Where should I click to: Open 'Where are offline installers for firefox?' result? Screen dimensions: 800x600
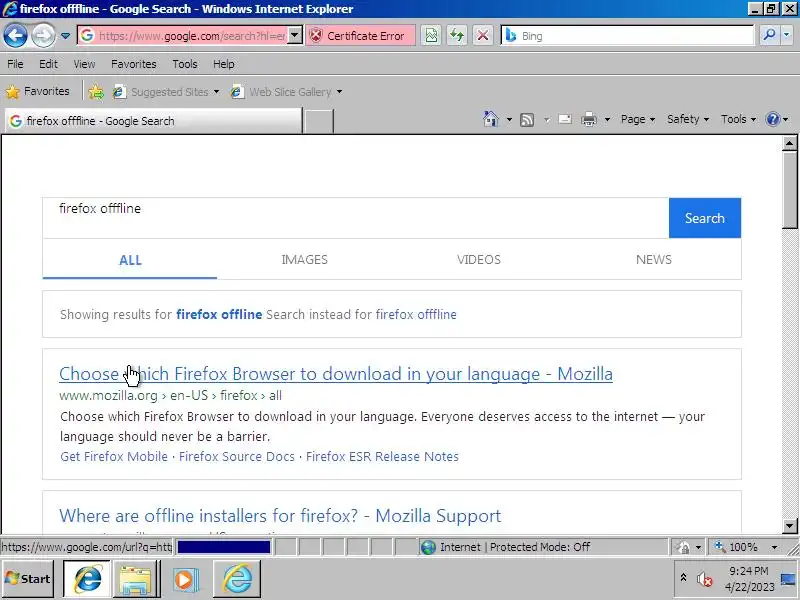(x=280, y=515)
